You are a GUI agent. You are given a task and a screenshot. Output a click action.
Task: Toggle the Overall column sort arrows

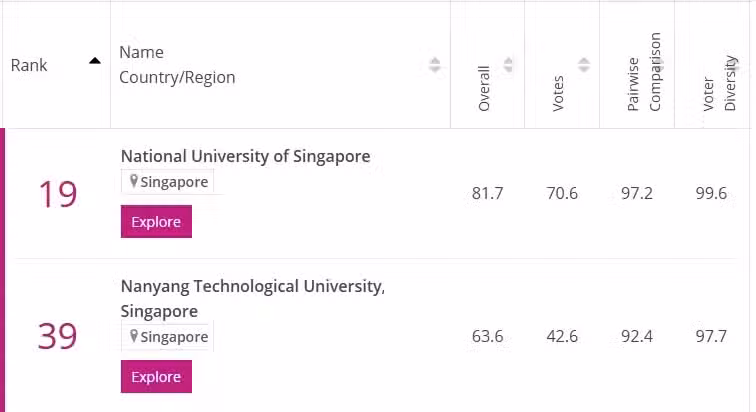pyautogui.click(x=508, y=65)
